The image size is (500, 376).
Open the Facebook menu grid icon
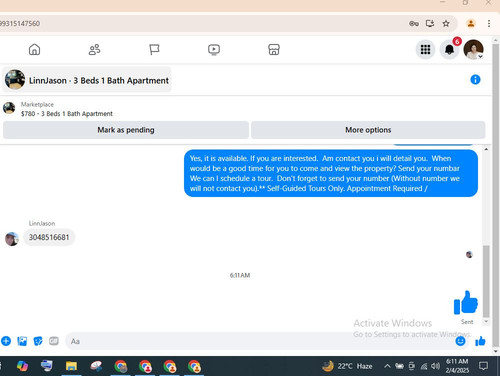click(425, 50)
